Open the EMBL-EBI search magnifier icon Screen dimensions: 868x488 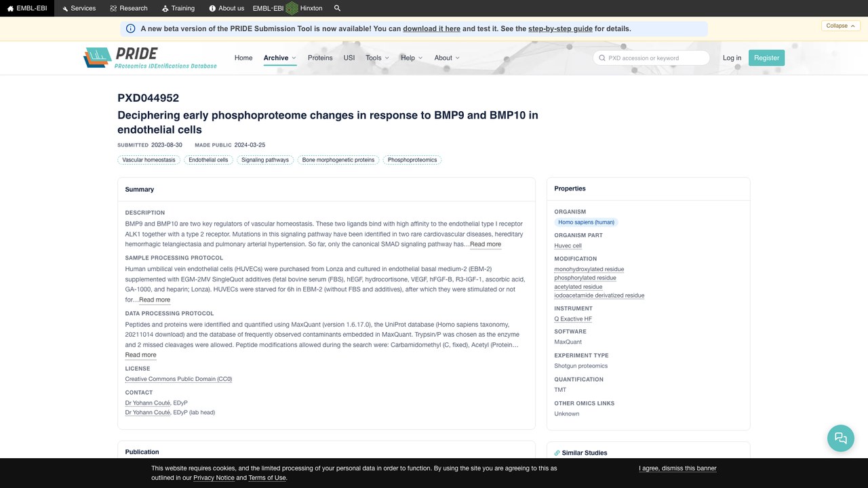tap(338, 8)
